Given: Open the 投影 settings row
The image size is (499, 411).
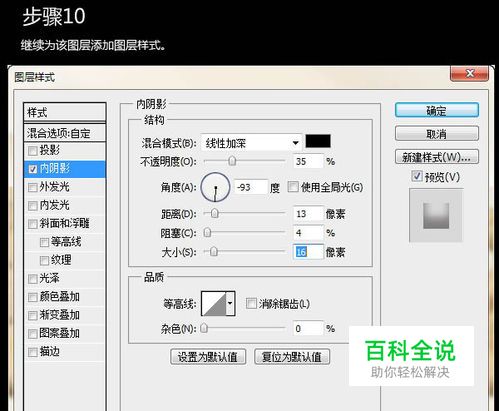Looking at the screenshot, I should point(65,151).
